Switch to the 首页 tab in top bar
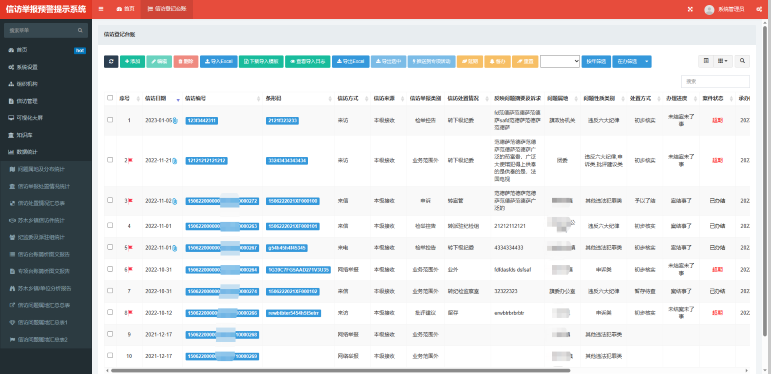Image resolution: width=771 pixels, height=374 pixels. [125, 9]
